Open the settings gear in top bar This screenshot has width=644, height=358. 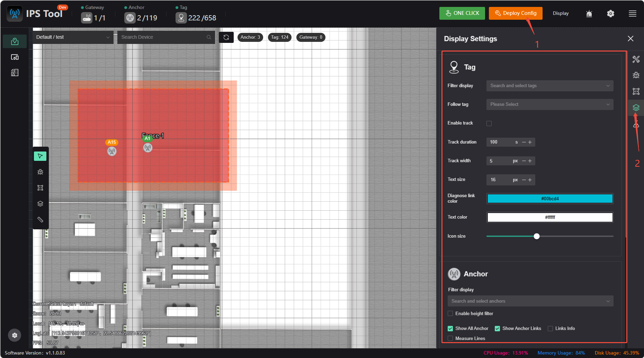coord(610,13)
